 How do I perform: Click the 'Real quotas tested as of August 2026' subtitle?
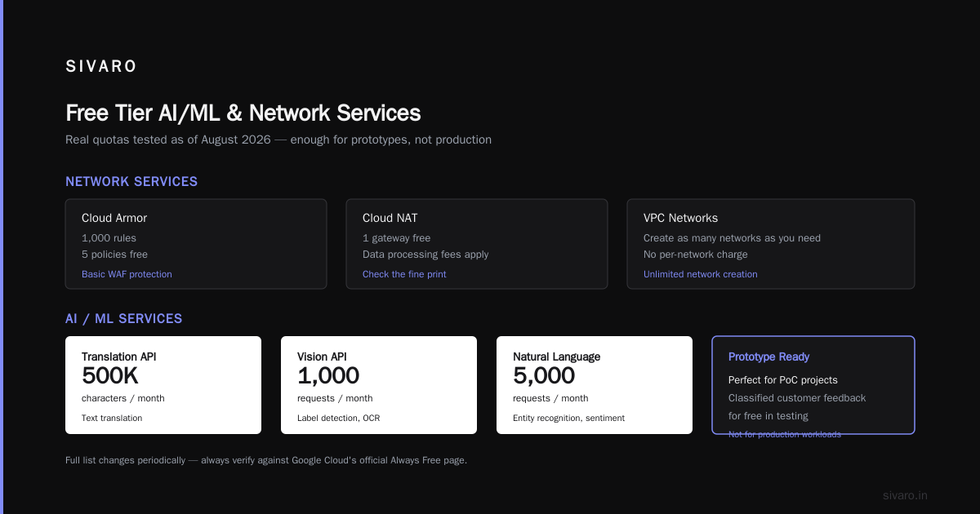point(278,140)
